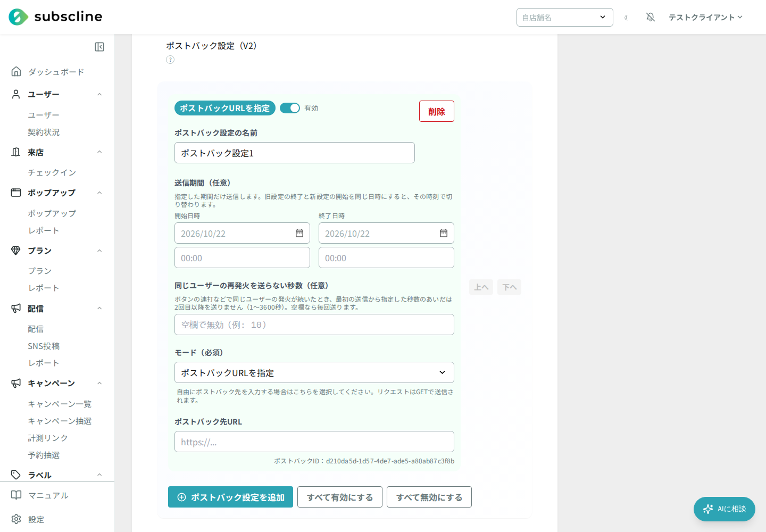Click the start time 00:00 field
This screenshot has height=532, width=766.
pyautogui.click(x=242, y=257)
